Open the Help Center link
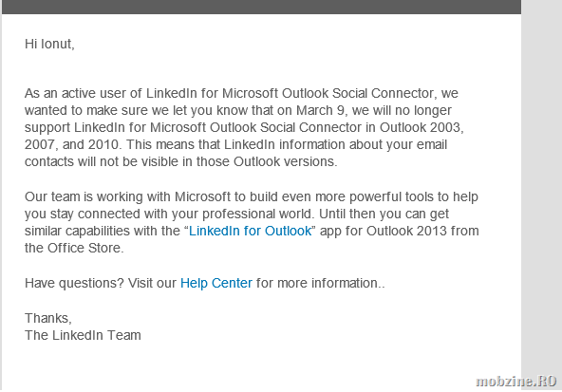Viewport: 562px width, 392px height. [216, 284]
